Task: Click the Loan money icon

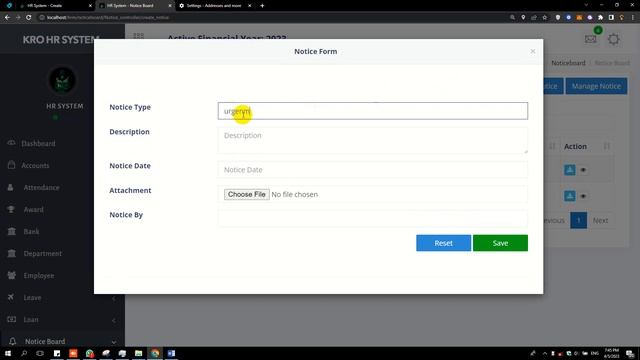Action: (11, 319)
